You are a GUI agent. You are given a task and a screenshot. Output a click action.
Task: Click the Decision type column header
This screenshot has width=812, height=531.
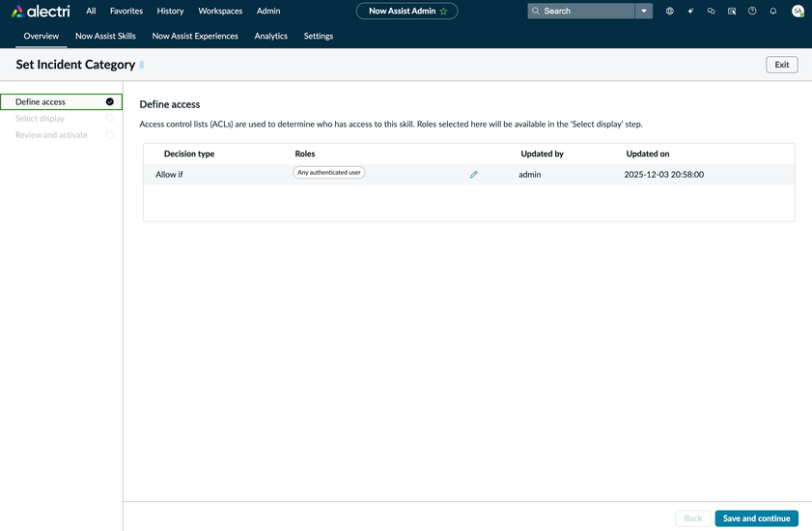189,154
